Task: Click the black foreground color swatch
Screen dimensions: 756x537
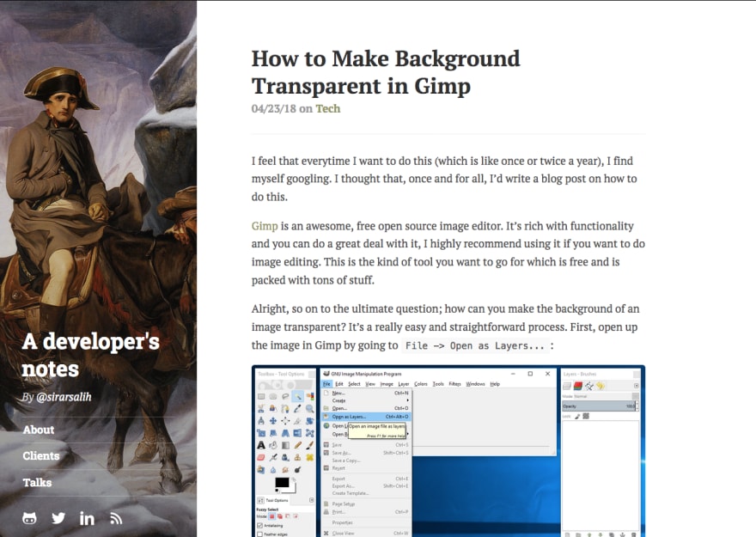Action: pos(282,482)
